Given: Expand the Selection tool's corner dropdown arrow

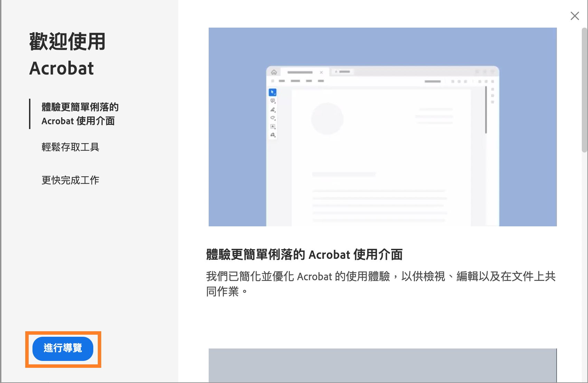Looking at the screenshot, I should coord(275,95).
